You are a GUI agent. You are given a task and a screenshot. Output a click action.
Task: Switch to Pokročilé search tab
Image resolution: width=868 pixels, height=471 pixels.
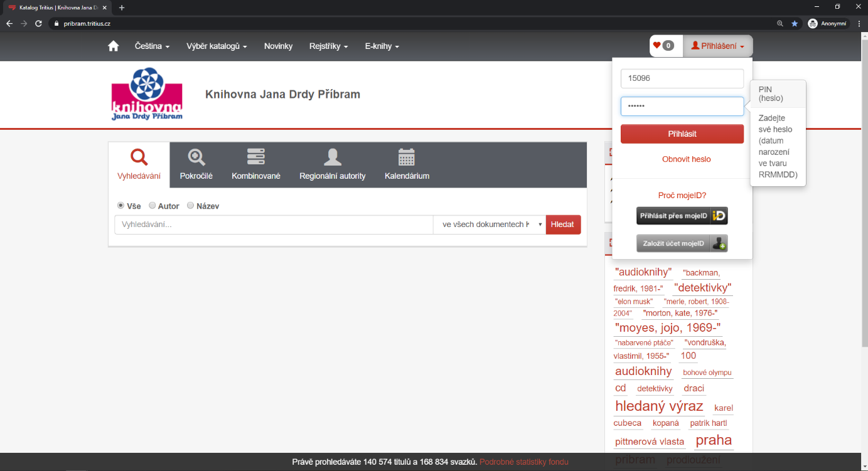point(196,164)
